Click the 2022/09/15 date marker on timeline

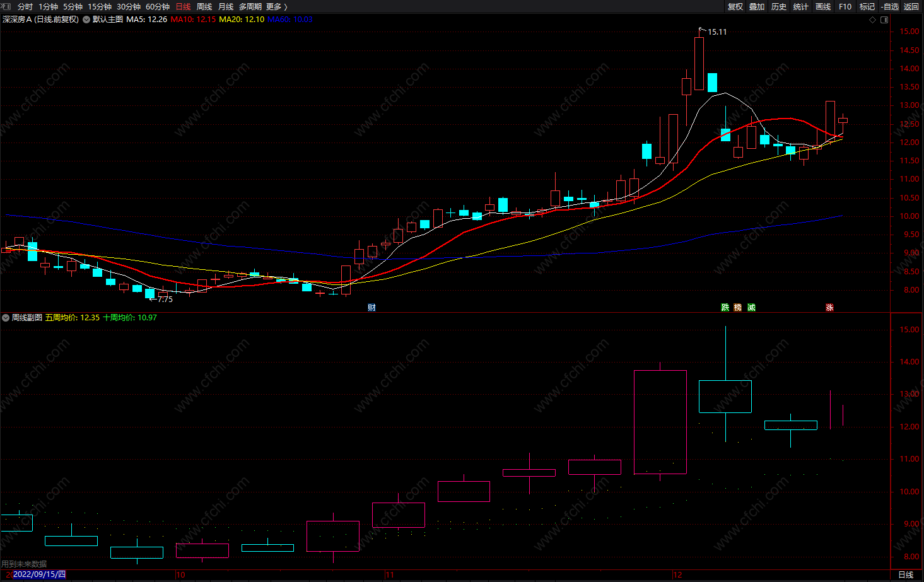[x=38, y=575]
